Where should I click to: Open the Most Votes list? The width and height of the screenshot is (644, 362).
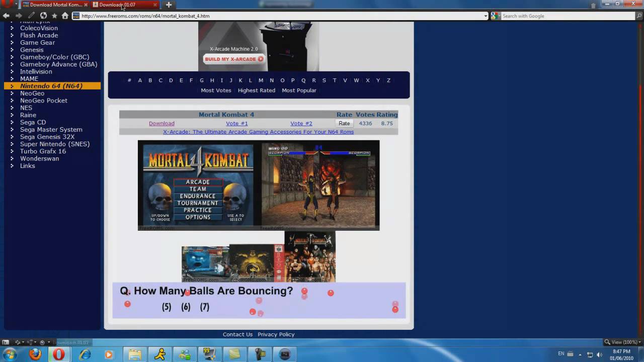(x=216, y=90)
